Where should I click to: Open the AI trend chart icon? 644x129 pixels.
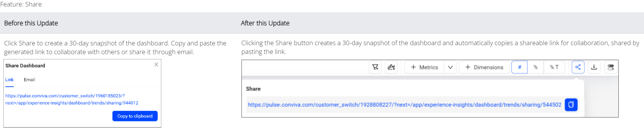click(391, 67)
